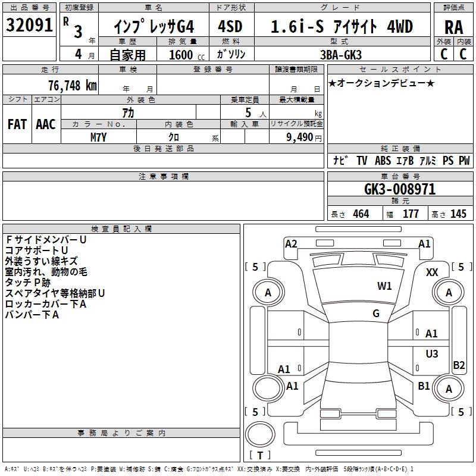Select inspector note 外装うすい線キズ
Screen dimensions: 476x476
(x=41, y=261)
